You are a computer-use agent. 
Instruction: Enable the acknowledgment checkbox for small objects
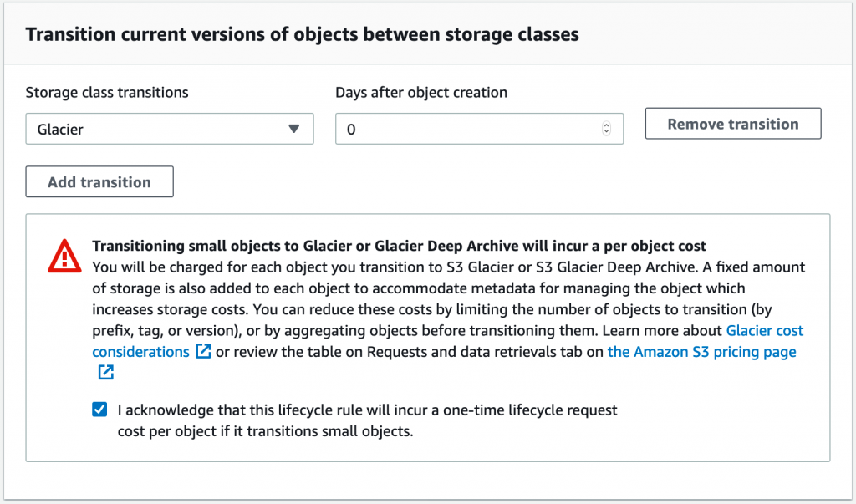click(x=99, y=410)
